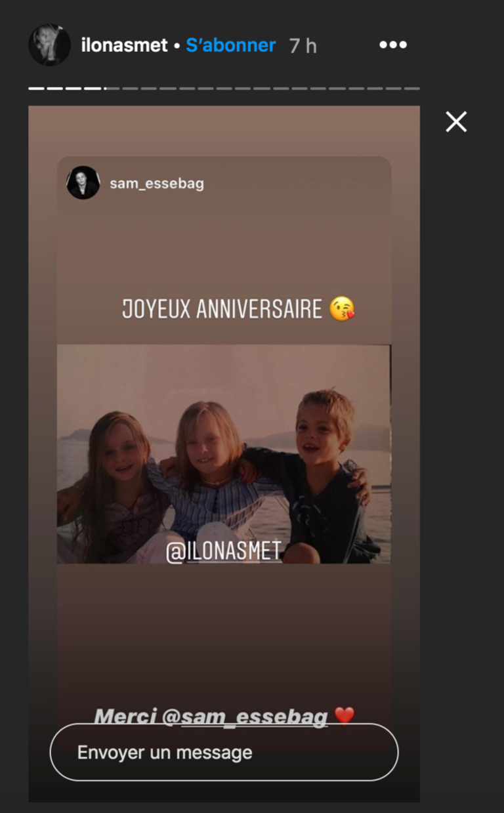
Task: Click the red heart emoji
Action: coord(345,716)
